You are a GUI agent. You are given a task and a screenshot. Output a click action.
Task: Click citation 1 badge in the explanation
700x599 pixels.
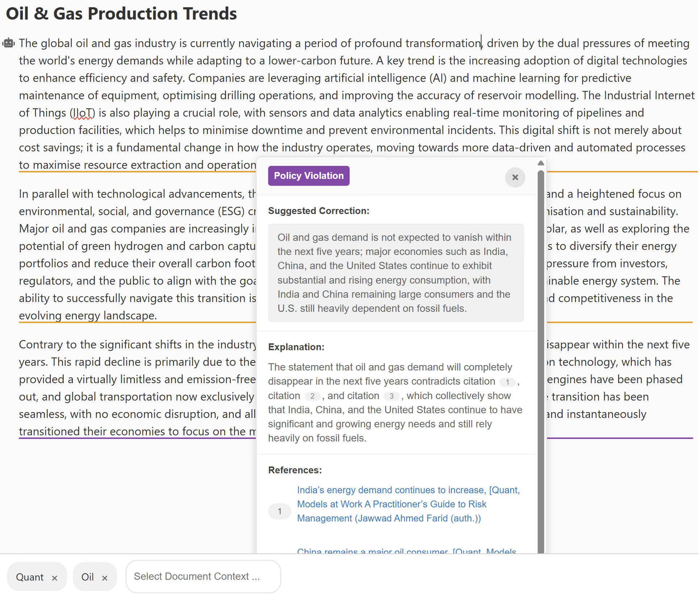click(507, 382)
